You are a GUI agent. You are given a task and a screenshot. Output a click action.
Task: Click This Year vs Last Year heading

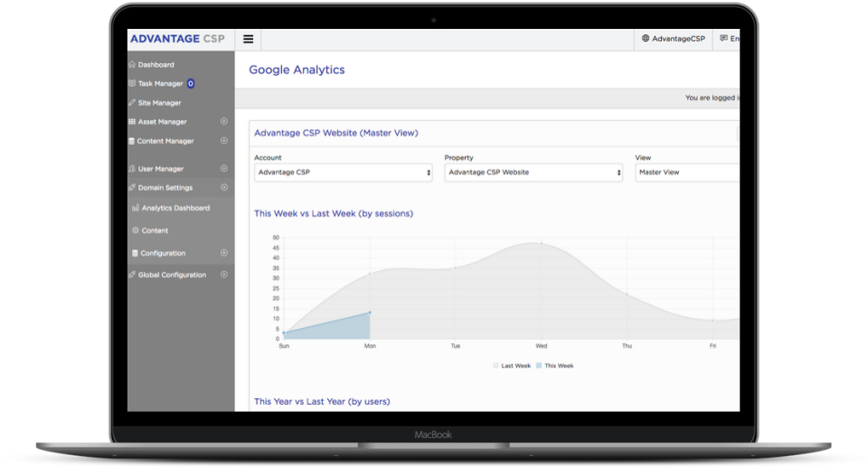[x=322, y=402]
